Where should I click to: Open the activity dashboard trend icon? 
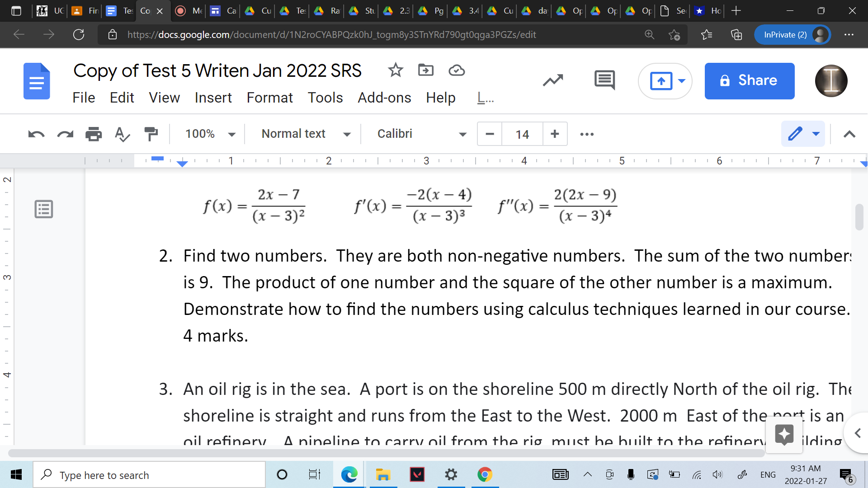coord(553,80)
